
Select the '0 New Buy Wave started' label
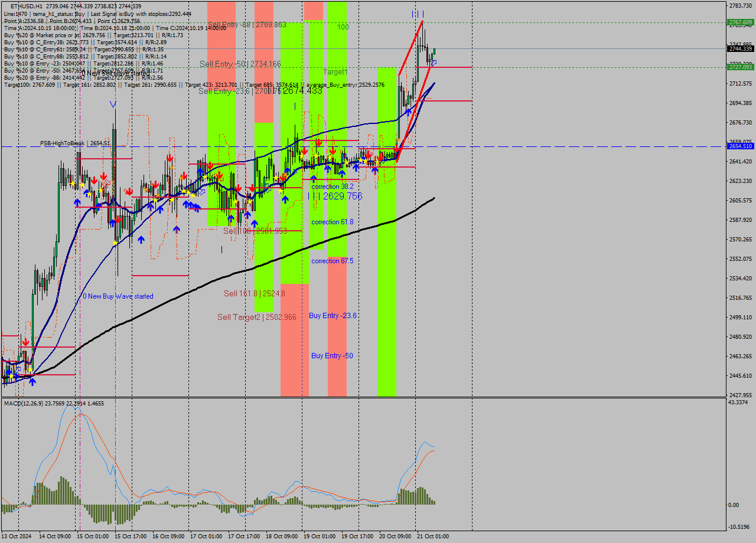(118, 296)
